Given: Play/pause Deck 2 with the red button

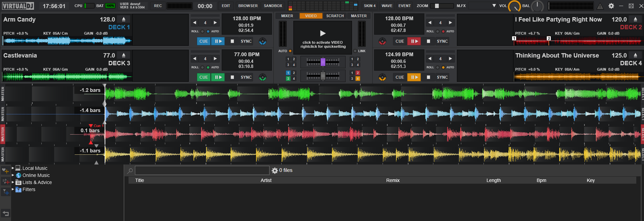Looking at the screenshot, I should click(x=414, y=41).
